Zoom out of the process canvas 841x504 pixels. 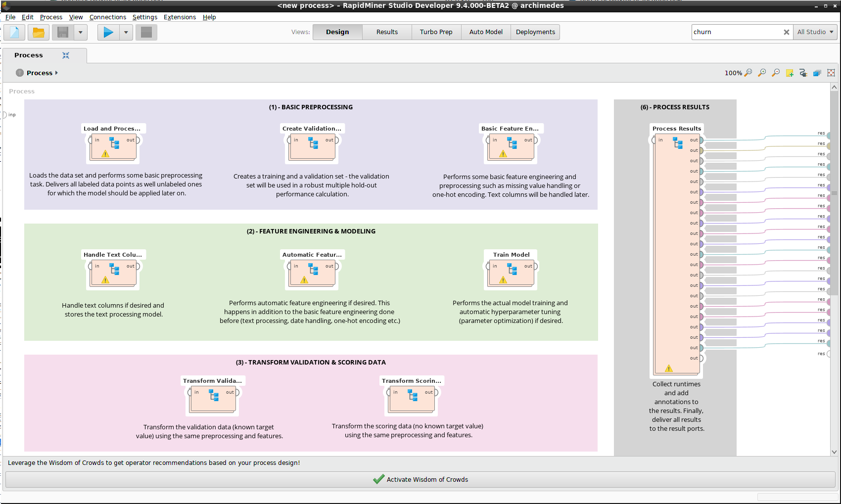click(776, 73)
